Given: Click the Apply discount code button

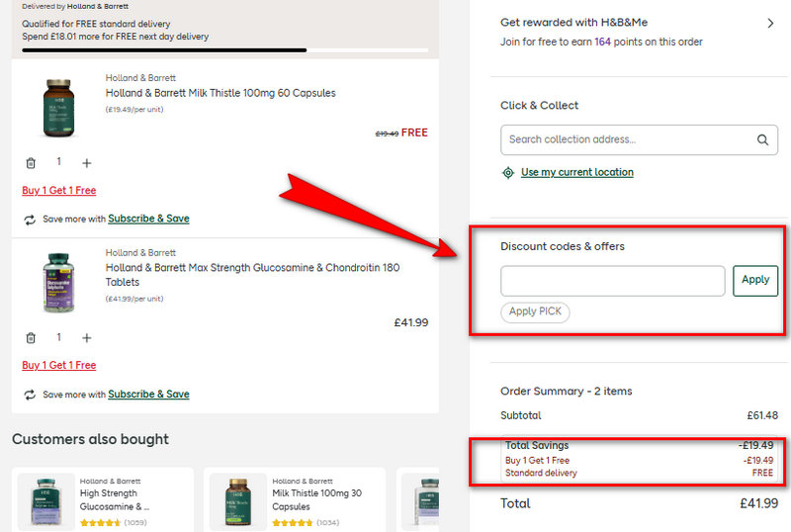Looking at the screenshot, I should click(754, 280).
